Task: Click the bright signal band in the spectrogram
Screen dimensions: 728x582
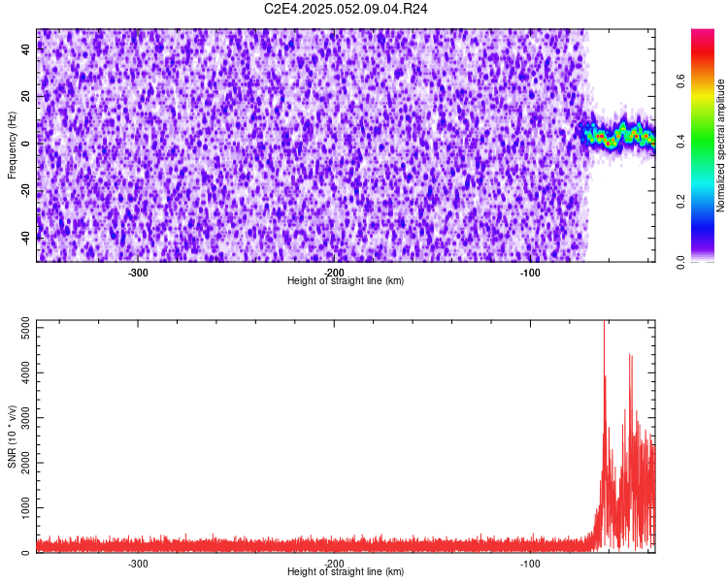Action: [x=617, y=136]
